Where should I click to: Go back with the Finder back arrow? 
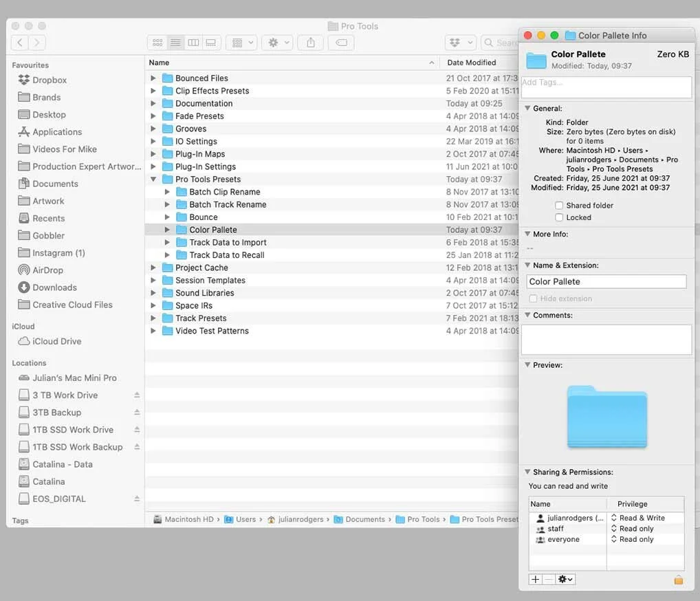click(20, 43)
